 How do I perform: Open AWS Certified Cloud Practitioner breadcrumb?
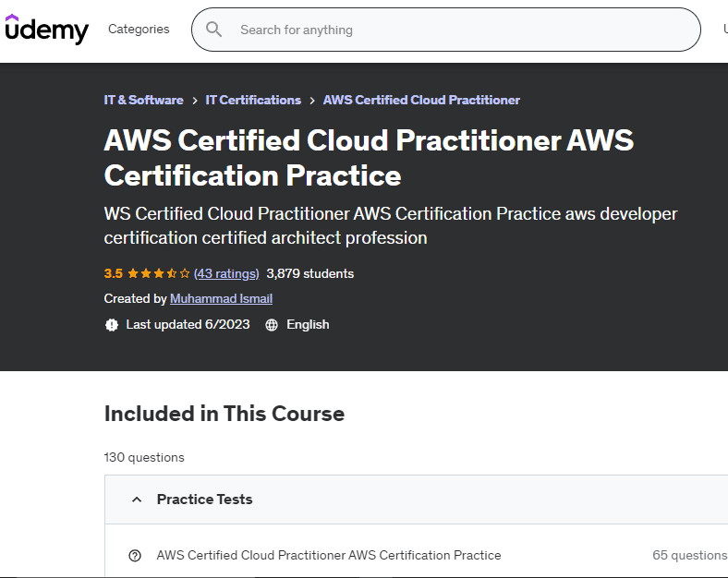[x=421, y=100]
